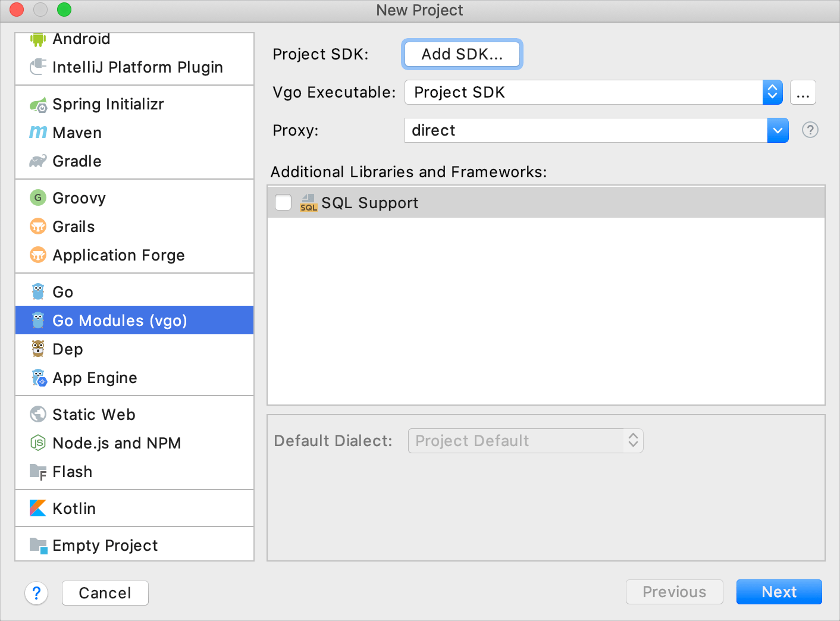
Task: Select Application Forge entry
Action: 134,255
